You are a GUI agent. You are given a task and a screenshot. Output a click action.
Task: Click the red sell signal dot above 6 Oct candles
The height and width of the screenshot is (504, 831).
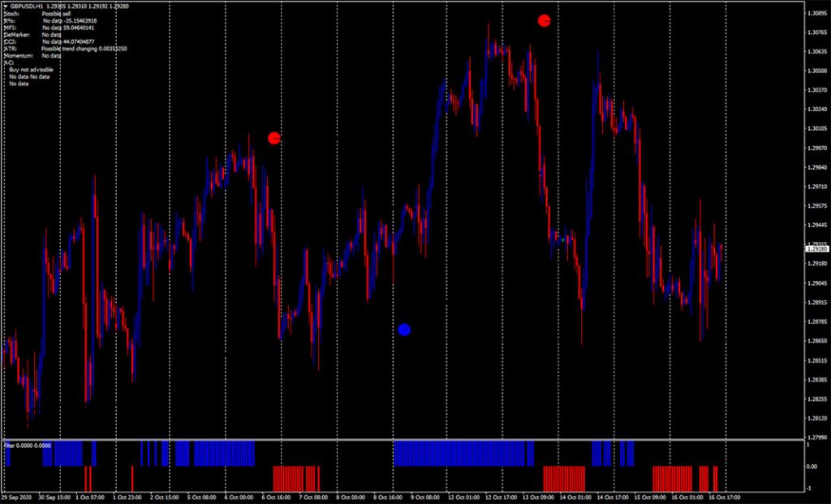coord(273,138)
